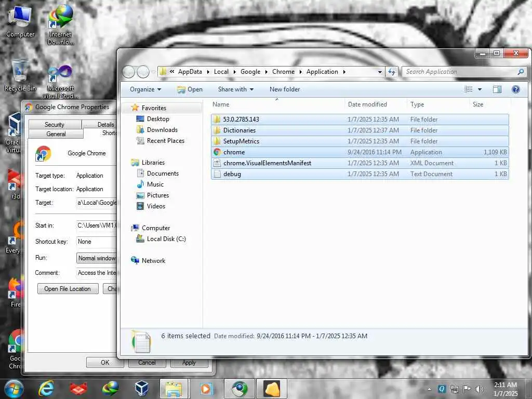Click the Open toolbar command
The image size is (532, 399).
[x=190, y=89]
